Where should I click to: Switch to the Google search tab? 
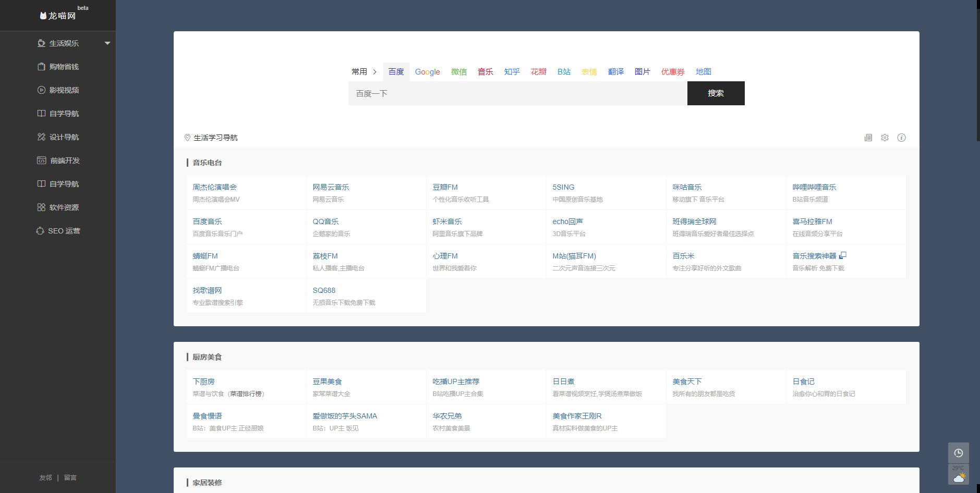point(427,72)
